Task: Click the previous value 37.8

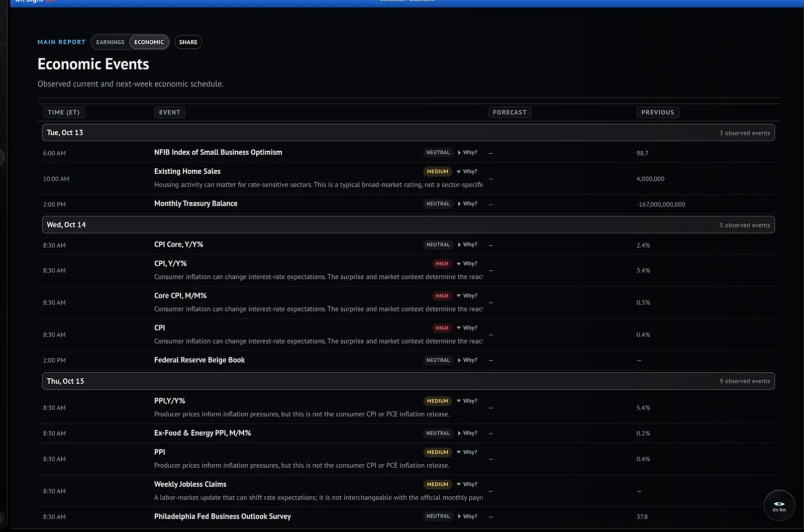Action: pos(642,517)
